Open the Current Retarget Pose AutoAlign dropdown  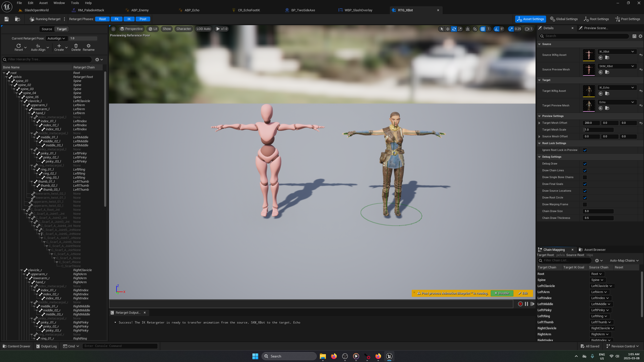(x=56, y=38)
